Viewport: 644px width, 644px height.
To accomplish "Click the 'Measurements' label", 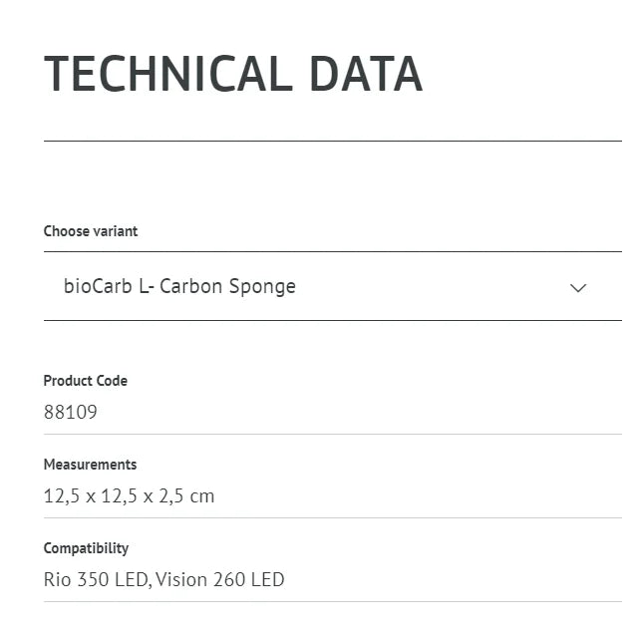I will pos(91,465).
